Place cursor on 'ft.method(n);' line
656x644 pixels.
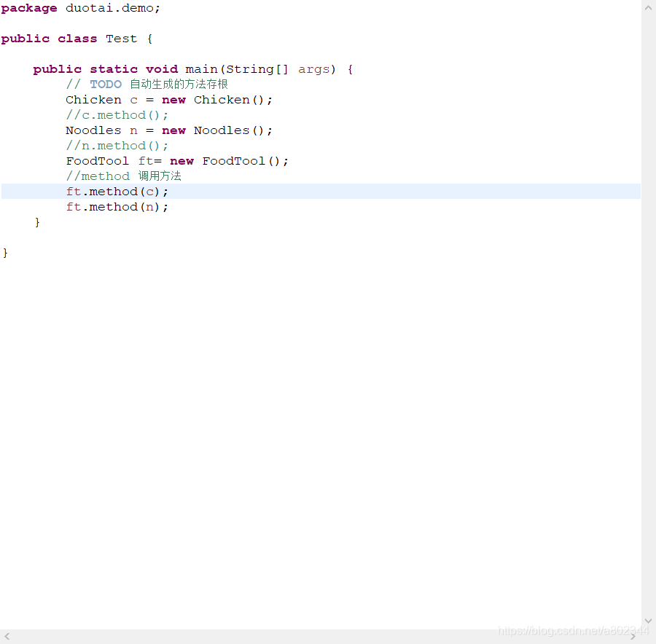pyautogui.click(x=117, y=207)
